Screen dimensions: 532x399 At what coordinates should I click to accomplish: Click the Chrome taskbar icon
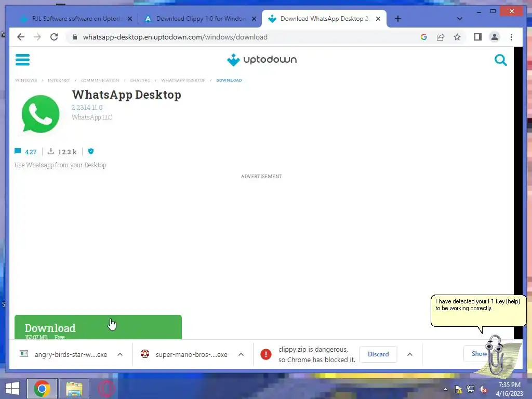click(x=42, y=389)
